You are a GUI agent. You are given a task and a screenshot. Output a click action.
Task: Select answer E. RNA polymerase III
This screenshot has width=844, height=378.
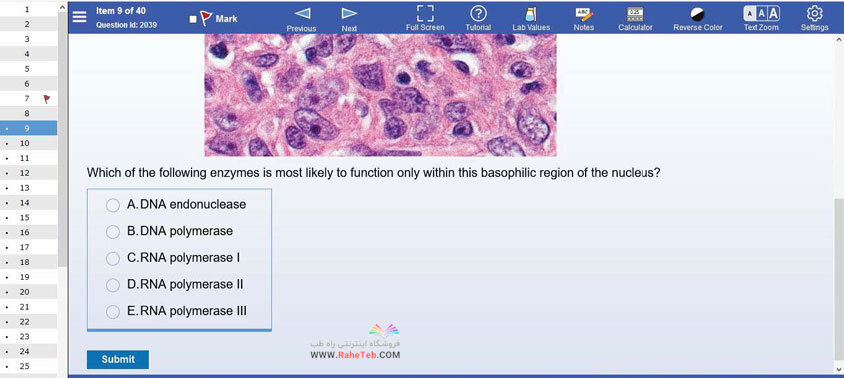click(112, 312)
